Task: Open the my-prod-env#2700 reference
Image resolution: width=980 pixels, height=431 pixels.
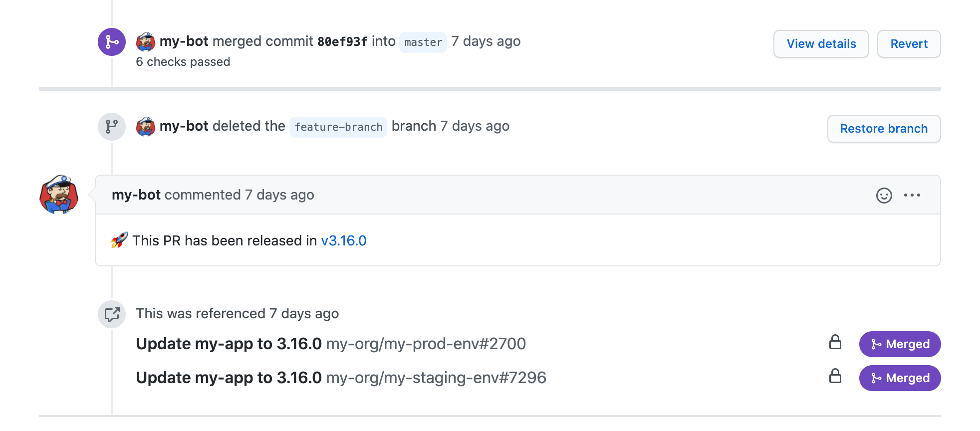Action: point(330,344)
